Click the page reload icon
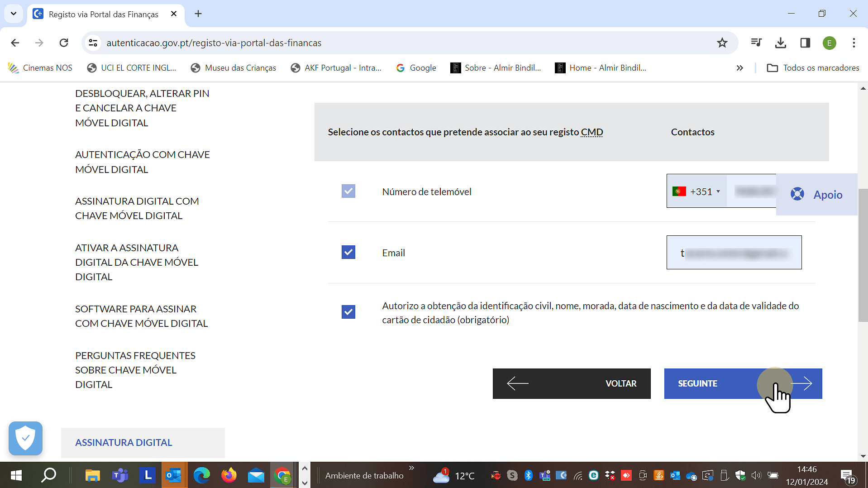The height and width of the screenshot is (488, 868). point(64,43)
